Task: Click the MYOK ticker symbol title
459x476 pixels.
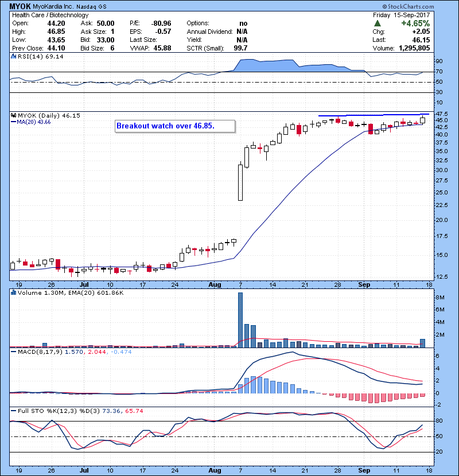Action: (x=20, y=6)
